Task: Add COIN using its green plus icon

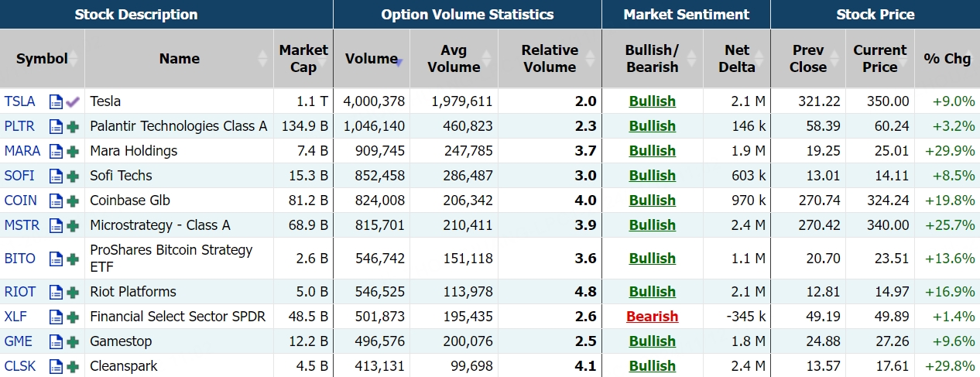Action: [x=74, y=200]
